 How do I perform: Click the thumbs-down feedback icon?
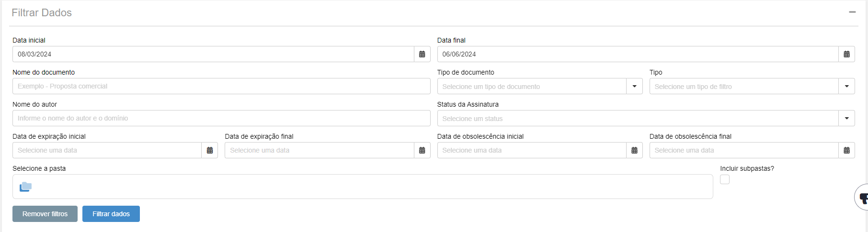click(863, 198)
